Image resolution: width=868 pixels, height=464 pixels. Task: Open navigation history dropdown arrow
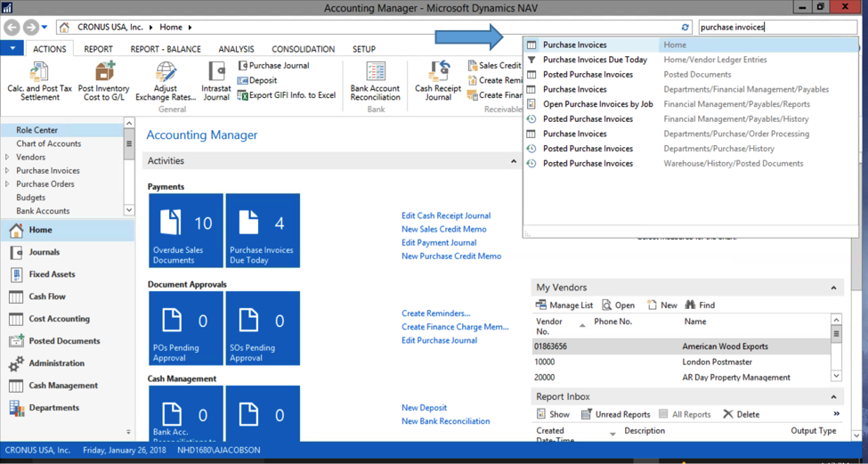click(x=45, y=27)
